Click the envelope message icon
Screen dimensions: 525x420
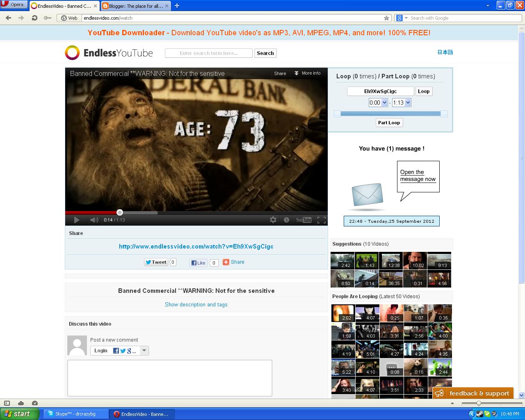367,195
